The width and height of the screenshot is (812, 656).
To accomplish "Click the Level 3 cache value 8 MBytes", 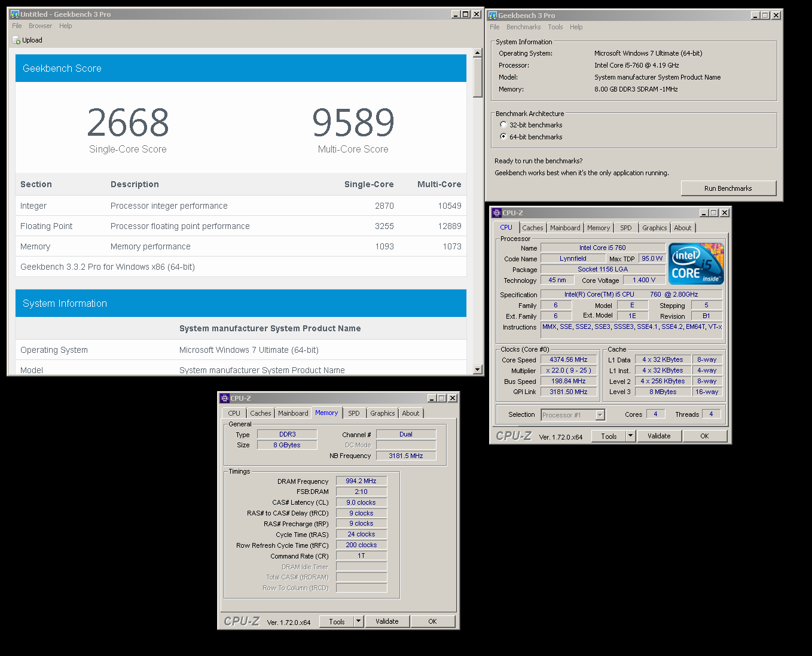I will (x=663, y=392).
